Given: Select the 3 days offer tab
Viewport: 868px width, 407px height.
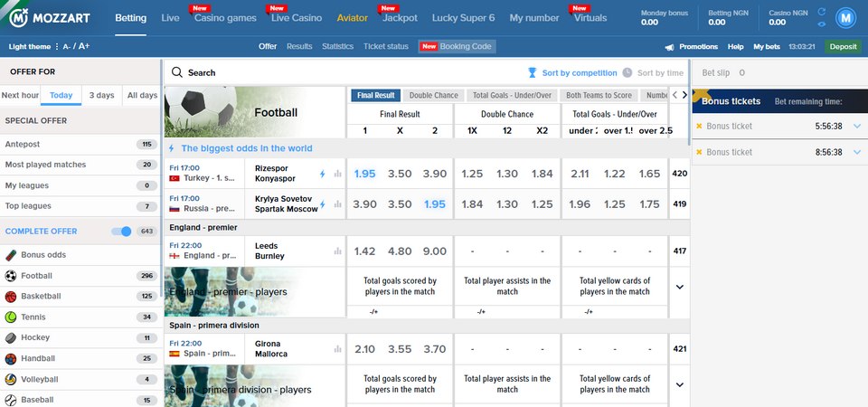Looking at the screenshot, I should click(101, 95).
